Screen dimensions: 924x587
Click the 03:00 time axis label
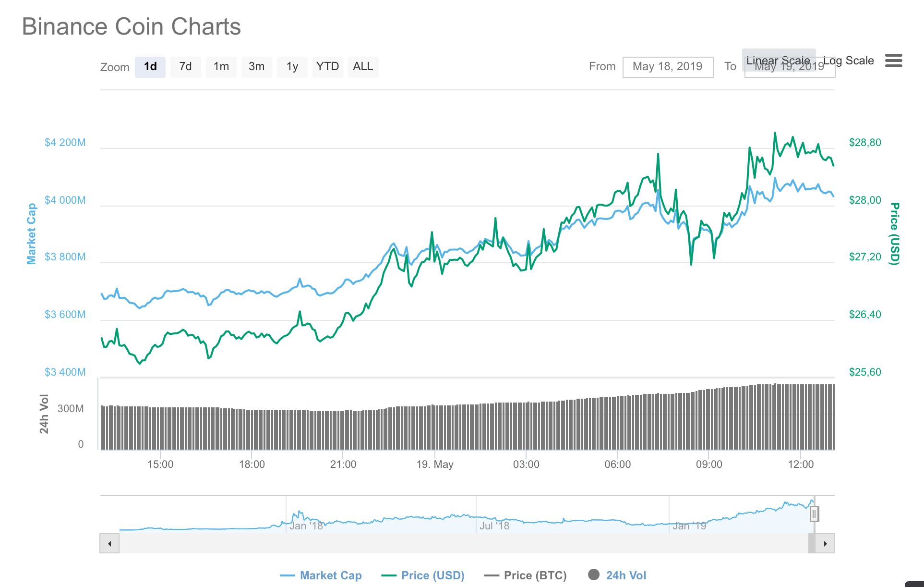(x=526, y=465)
